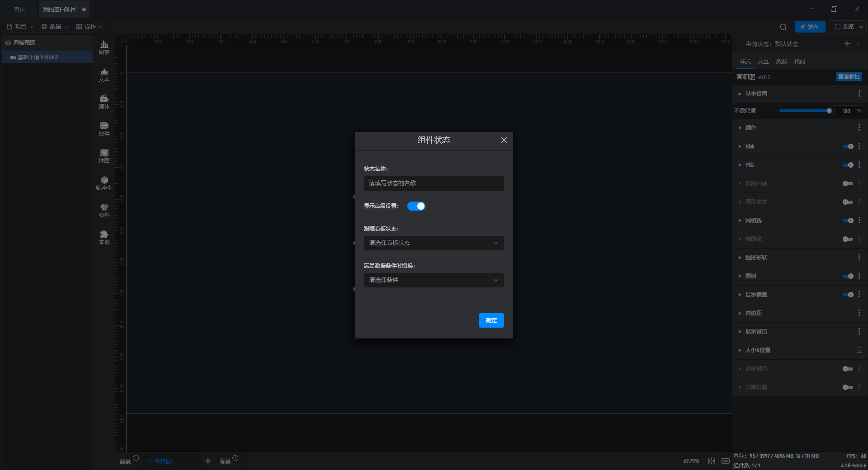Screen dimensions: 868x470
Task: Click the lock icon beside 大小&位置
Action: tap(859, 350)
